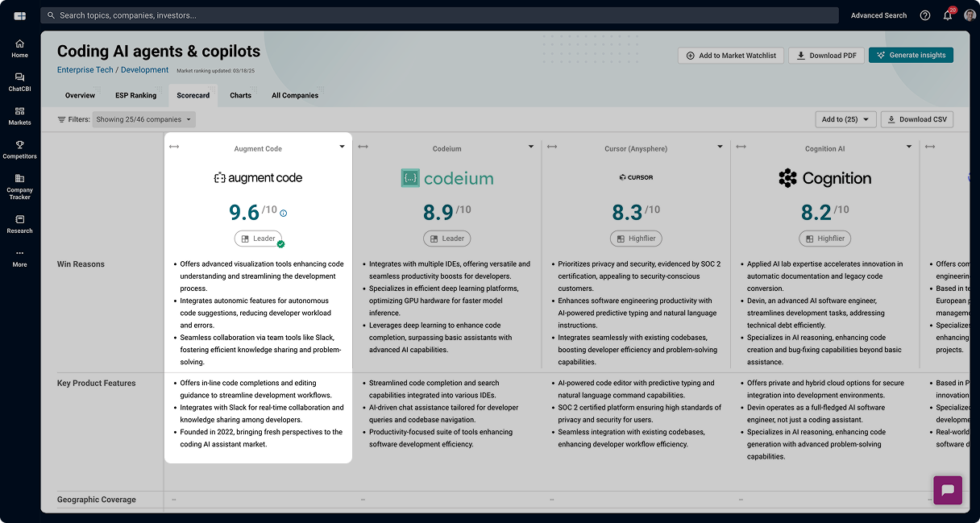Go to Markets in the sidebar

pos(19,115)
